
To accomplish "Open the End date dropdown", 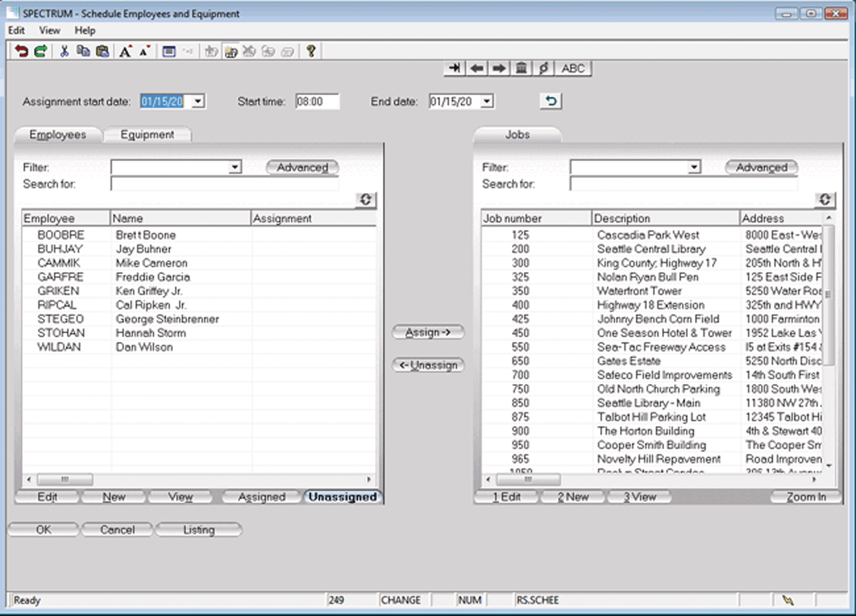I will click(x=487, y=101).
